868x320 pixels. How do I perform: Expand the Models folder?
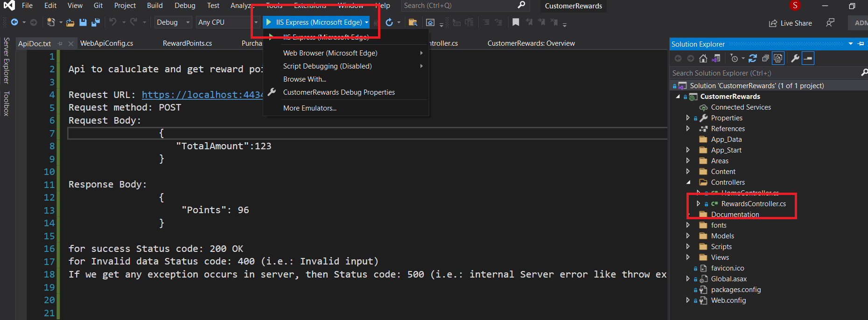coord(688,236)
